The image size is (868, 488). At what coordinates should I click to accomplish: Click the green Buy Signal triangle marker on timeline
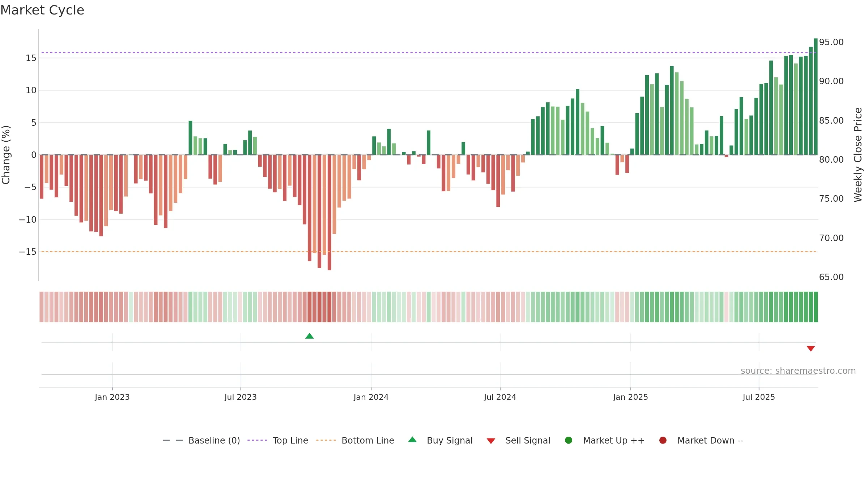(310, 336)
